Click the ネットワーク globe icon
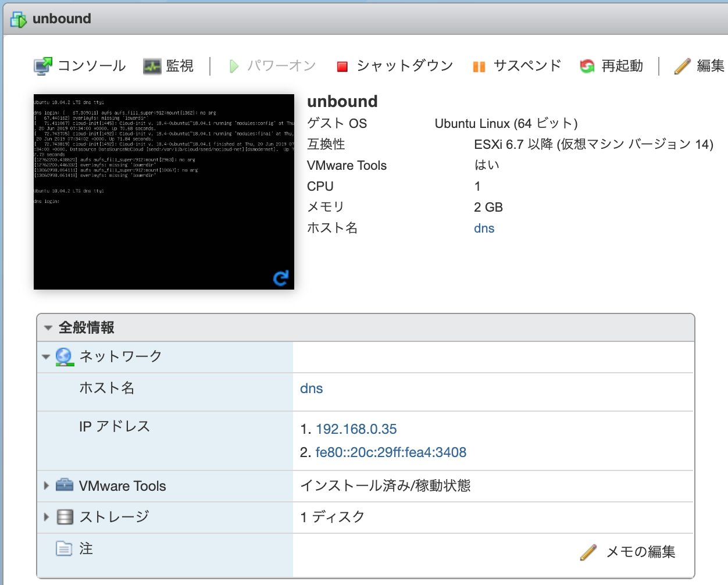728x585 pixels. pyautogui.click(x=65, y=356)
